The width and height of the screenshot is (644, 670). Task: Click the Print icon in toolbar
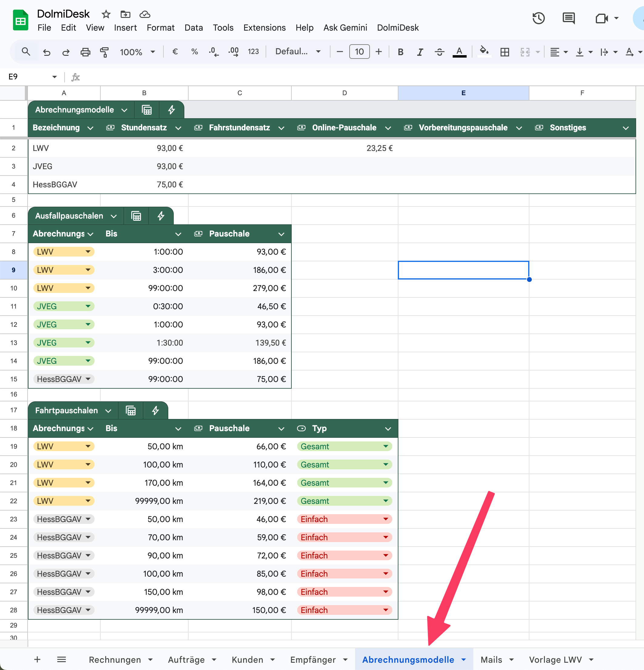point(85,52)
